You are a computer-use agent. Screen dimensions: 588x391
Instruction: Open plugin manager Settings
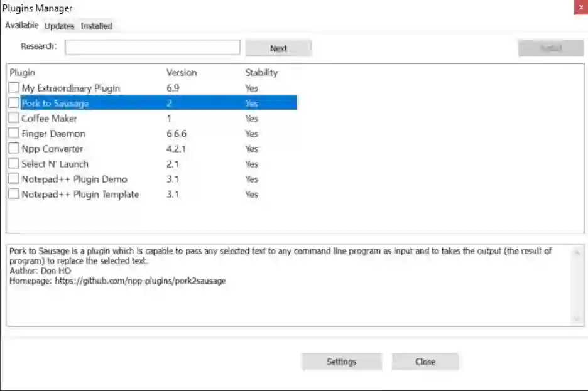coord(341,362)
